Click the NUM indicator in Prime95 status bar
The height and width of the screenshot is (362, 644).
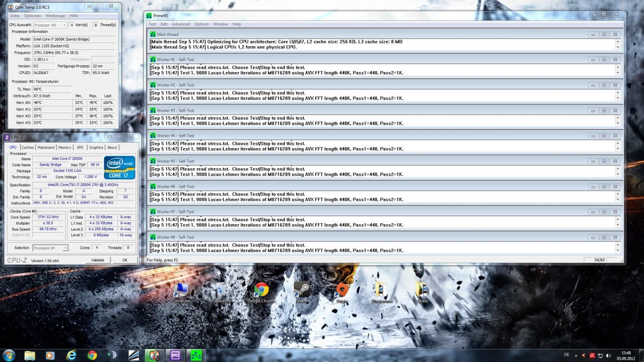(x=600, y=260)
